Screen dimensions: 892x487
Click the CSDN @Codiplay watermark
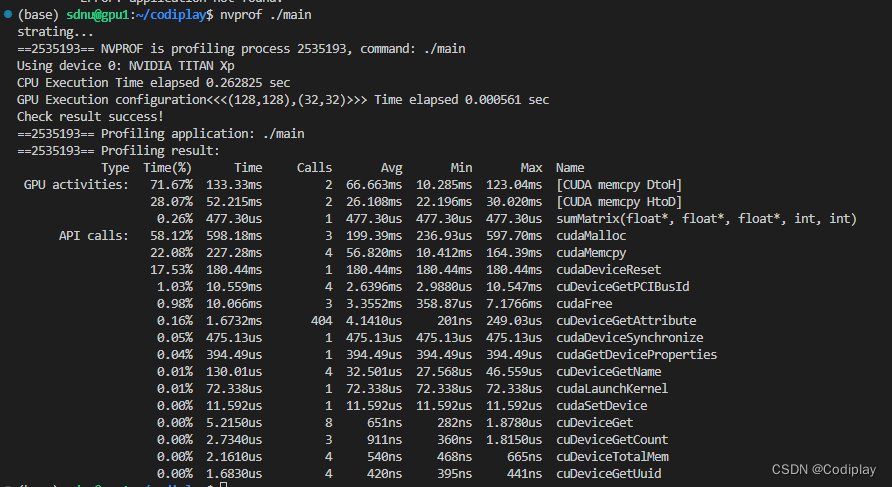tap(824, 469)
